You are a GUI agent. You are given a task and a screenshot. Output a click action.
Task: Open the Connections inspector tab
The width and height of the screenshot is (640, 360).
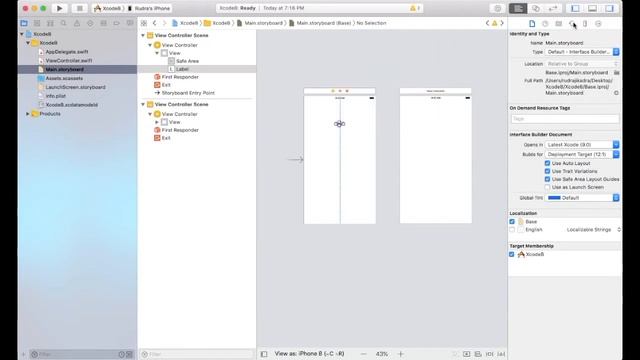598,24
